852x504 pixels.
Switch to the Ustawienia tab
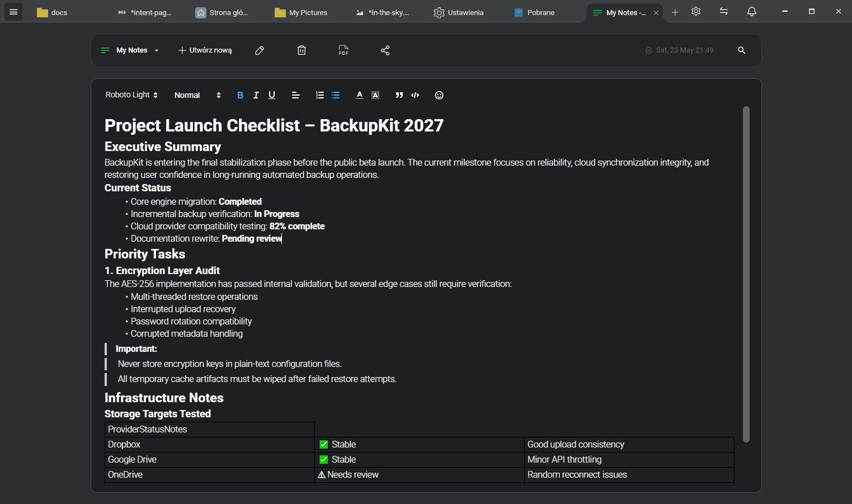tap(459, 12)
